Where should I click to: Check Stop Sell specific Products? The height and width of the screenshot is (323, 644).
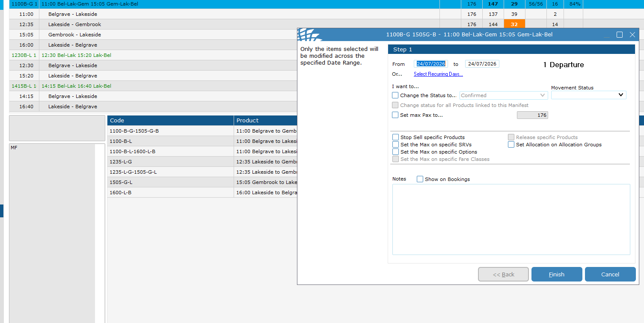(x=395, y=137)
